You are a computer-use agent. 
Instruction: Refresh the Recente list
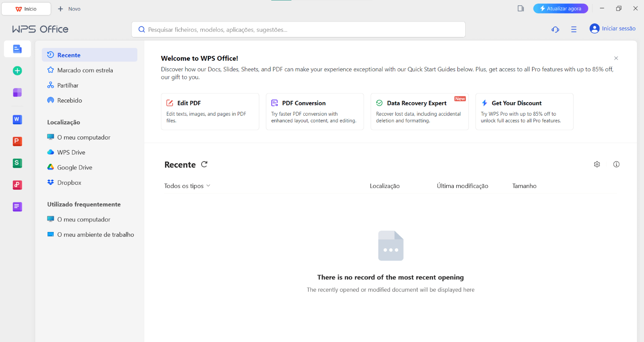click(204, 164)
